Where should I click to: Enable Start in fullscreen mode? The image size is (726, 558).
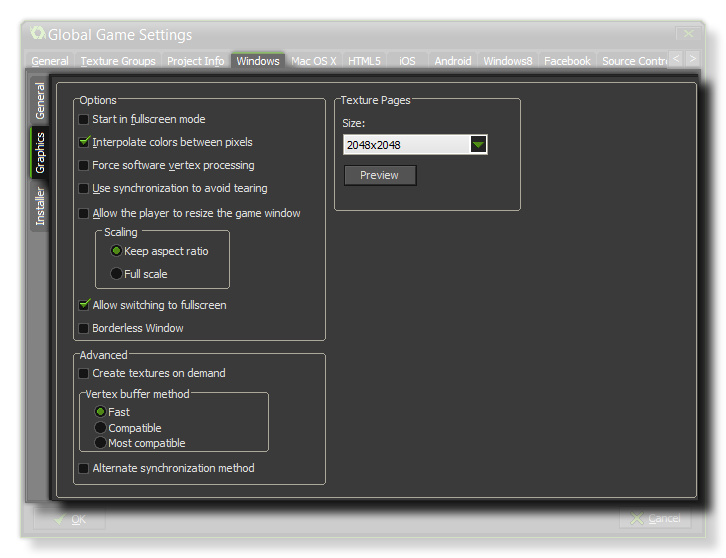coord(84,119)
